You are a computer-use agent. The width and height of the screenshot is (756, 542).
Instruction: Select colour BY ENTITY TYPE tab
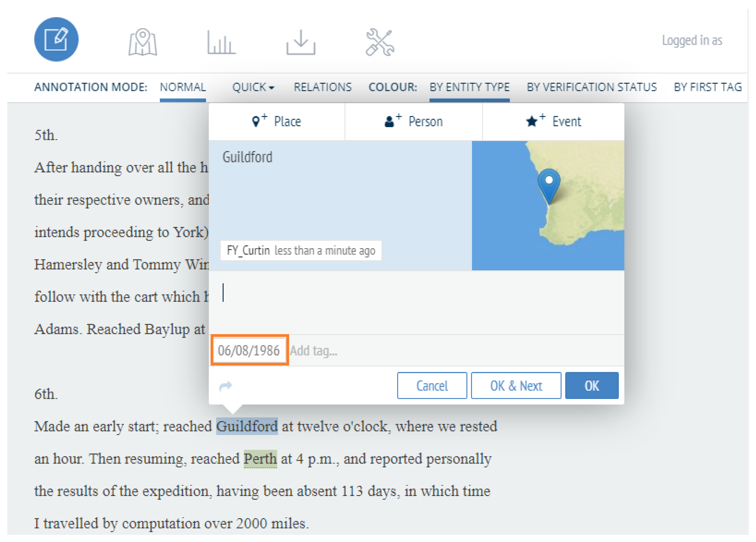(x=469, y=87)
